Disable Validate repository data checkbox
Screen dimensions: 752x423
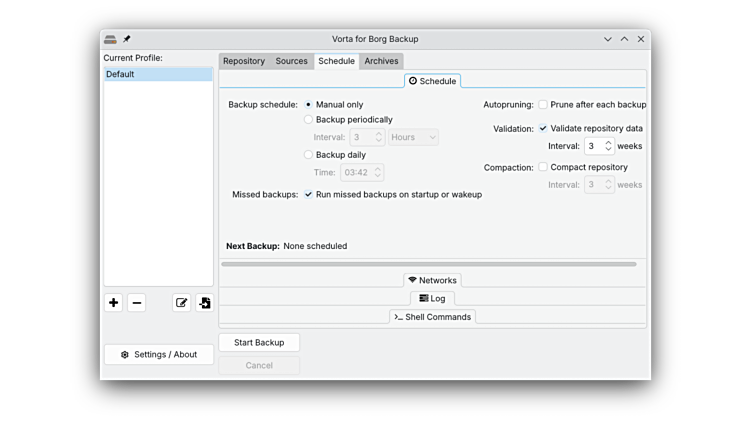tap(543, 129)
